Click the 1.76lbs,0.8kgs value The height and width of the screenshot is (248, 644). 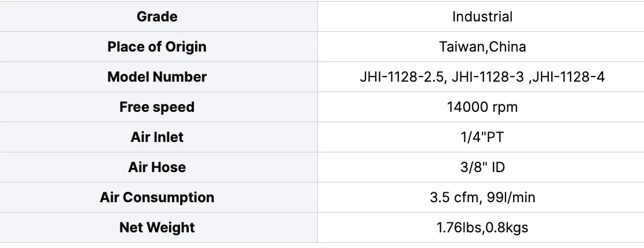pos(482,228)
